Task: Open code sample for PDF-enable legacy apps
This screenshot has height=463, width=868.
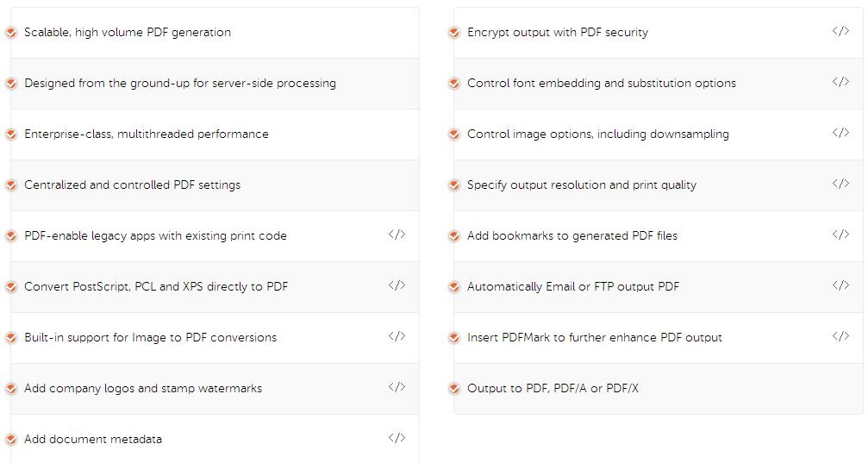Action: pos(397,235)
